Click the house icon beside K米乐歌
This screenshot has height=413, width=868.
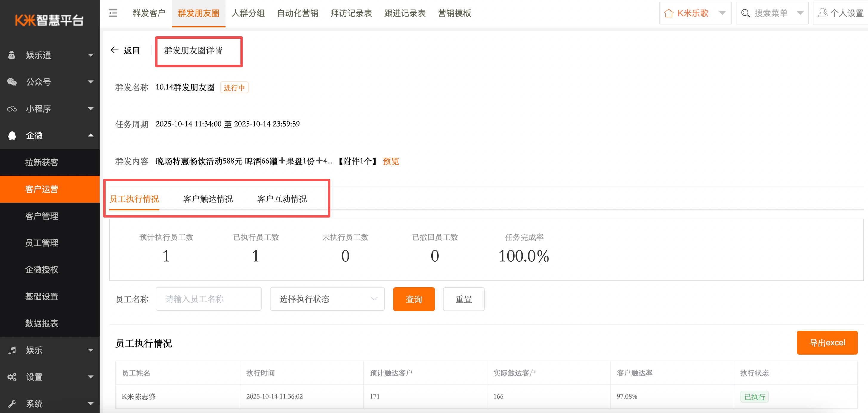point(668,13)
